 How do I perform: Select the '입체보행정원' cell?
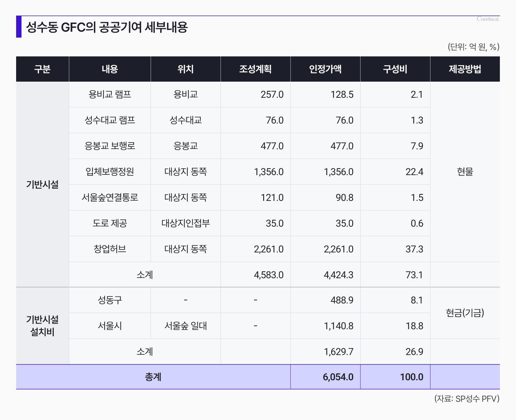(x=110, y=172)
